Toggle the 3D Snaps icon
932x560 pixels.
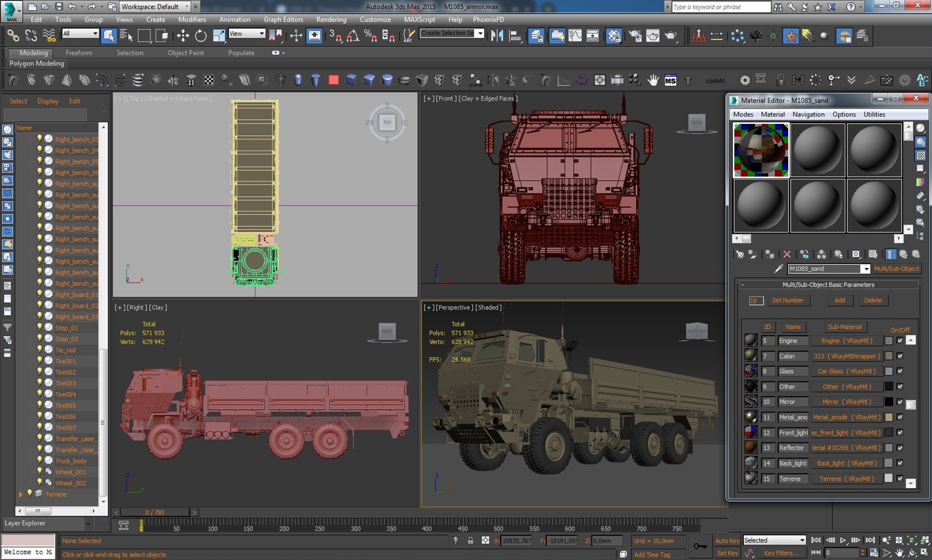point(335,36)
